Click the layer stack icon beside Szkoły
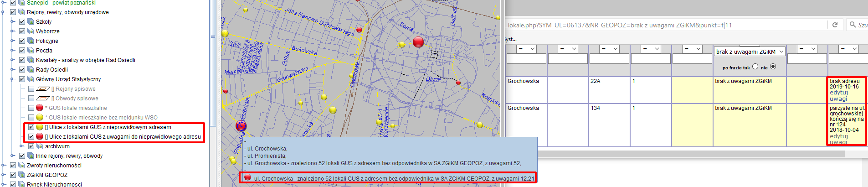 pyautogui.click(x=31, y=22)
